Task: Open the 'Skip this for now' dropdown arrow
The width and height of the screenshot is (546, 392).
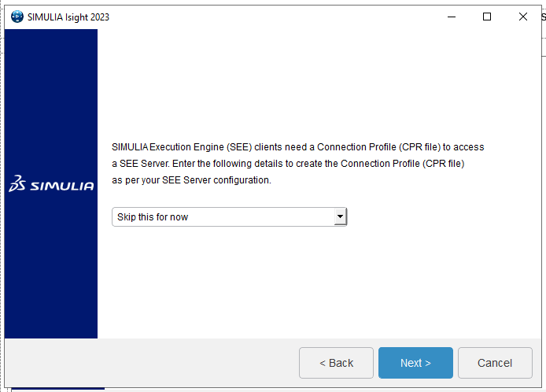Action: pyautogui.click(x=340, y=216)
